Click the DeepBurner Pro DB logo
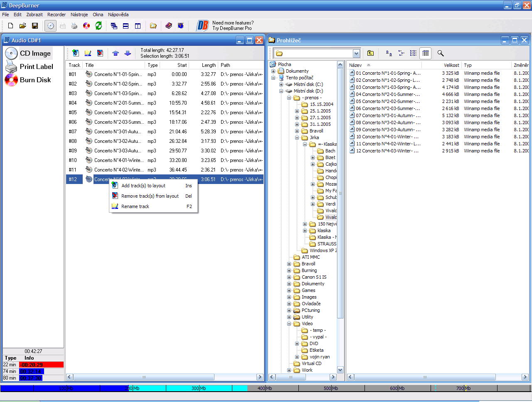The width and height of the screenshot is (532, 402). (202, 26)
